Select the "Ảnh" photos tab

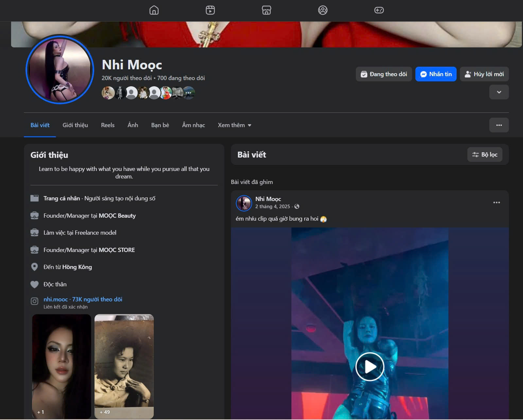pyautogui.click(x=132, y=125)
